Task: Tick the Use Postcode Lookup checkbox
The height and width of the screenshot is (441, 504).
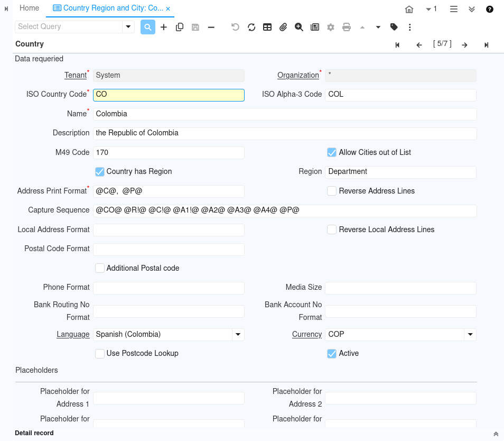Action: click(x=100, y=353)
